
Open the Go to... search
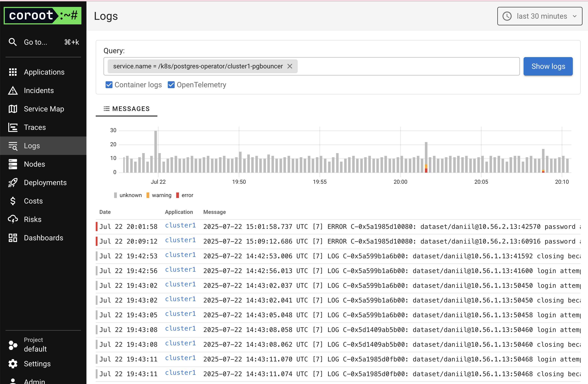click(x=43, y=42)
